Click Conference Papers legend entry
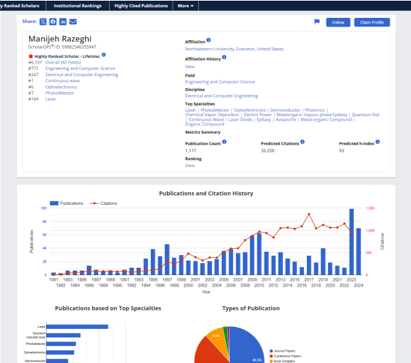Screen dimensions: 411x363 pos(285,356)
